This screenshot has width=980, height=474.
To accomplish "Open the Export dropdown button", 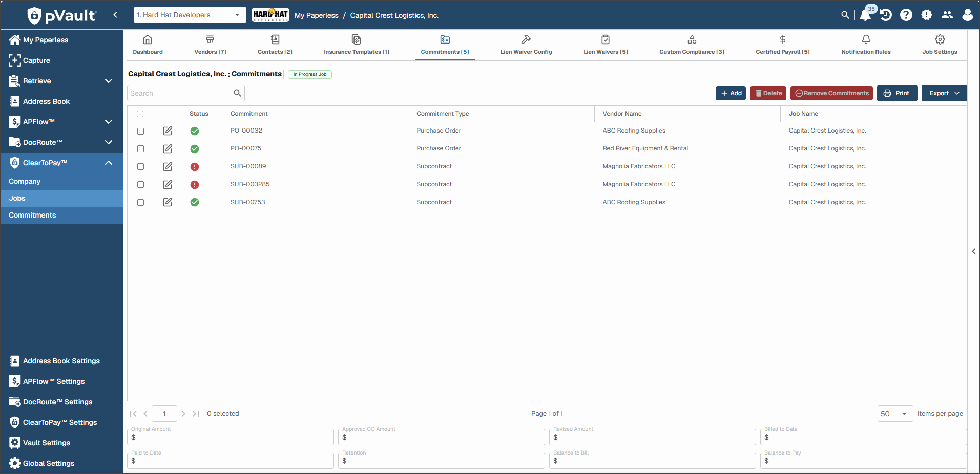I will 944,93.
